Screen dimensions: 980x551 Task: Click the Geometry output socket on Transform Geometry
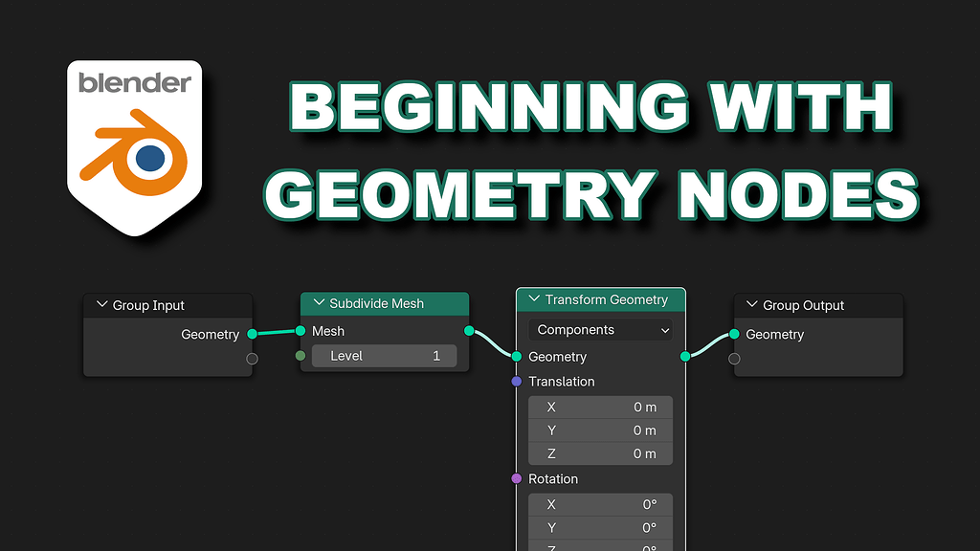point(685,356)
